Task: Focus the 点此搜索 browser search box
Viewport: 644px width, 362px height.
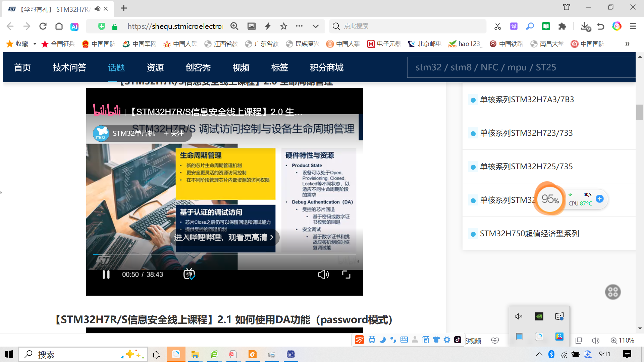Action: (x=408, y=26)
